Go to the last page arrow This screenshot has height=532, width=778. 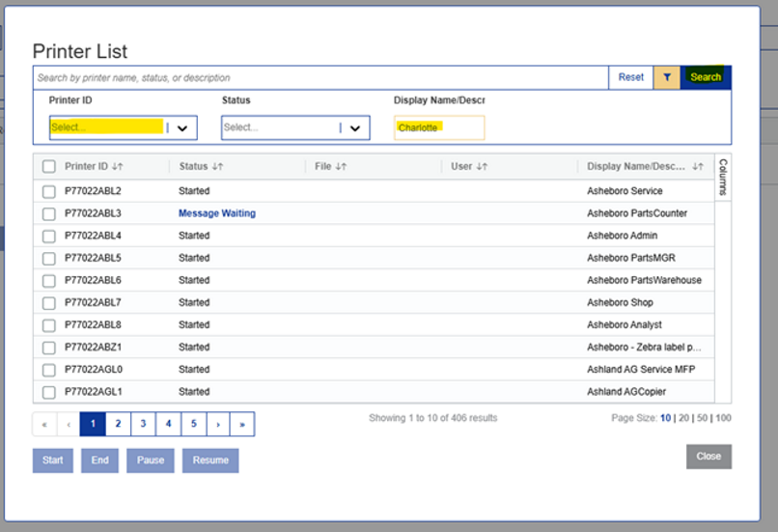pyautogui.click(x=242, y=424)
